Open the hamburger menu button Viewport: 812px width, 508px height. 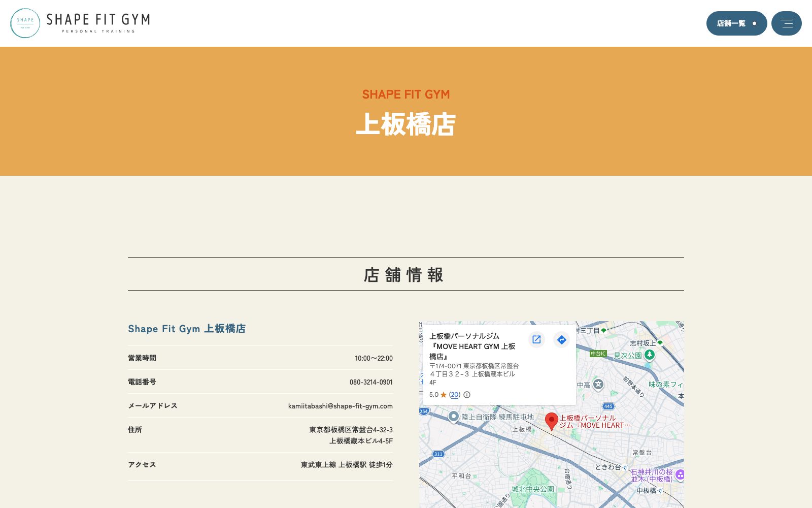coord(786,23)
